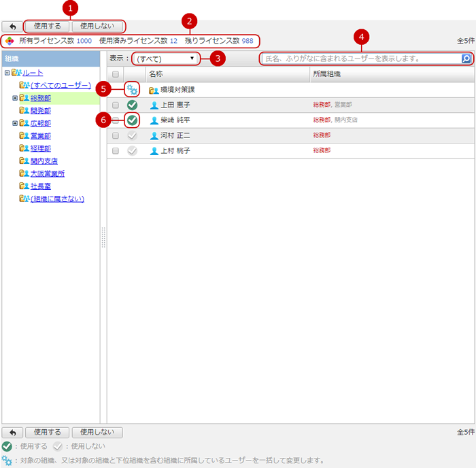Click the folder icon beside 環境対策課
476x468 pixels.
(x=154, y=90)
